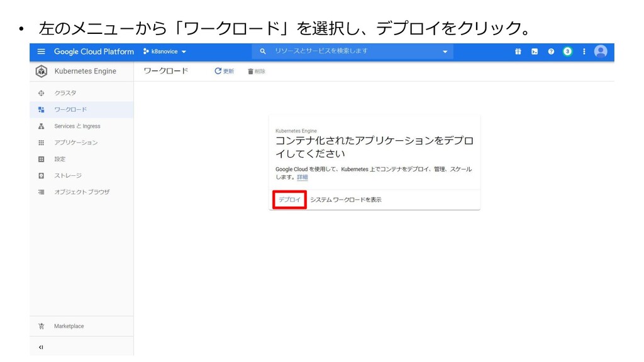Image resolution: width=644 pixels, height=362 pixels.
Task: Collapse the sidebar with the bottom arrow
Action: (41, 347)
